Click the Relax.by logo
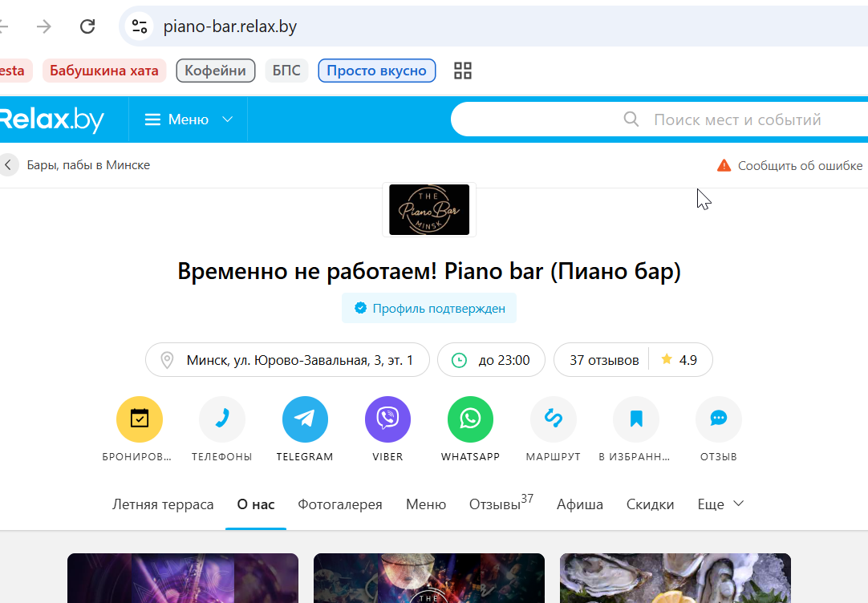This screenshot has height=603, width=868. [x=51, y=119]
